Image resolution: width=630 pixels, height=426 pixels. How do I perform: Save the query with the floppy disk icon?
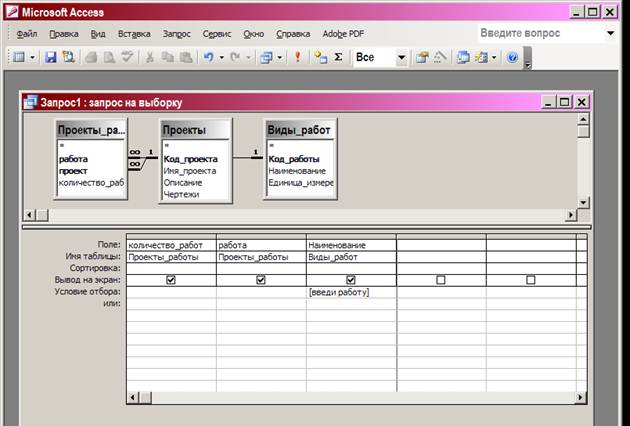pyautogui.click(x=51, y=57)
